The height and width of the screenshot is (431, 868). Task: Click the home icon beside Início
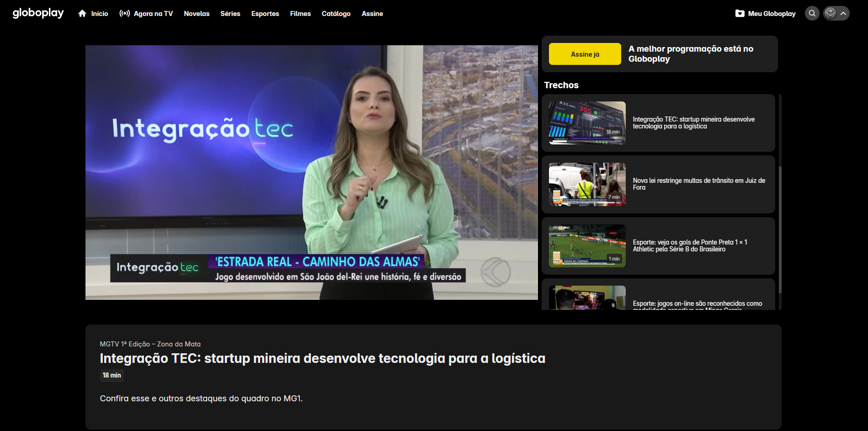tap(82, 14)
